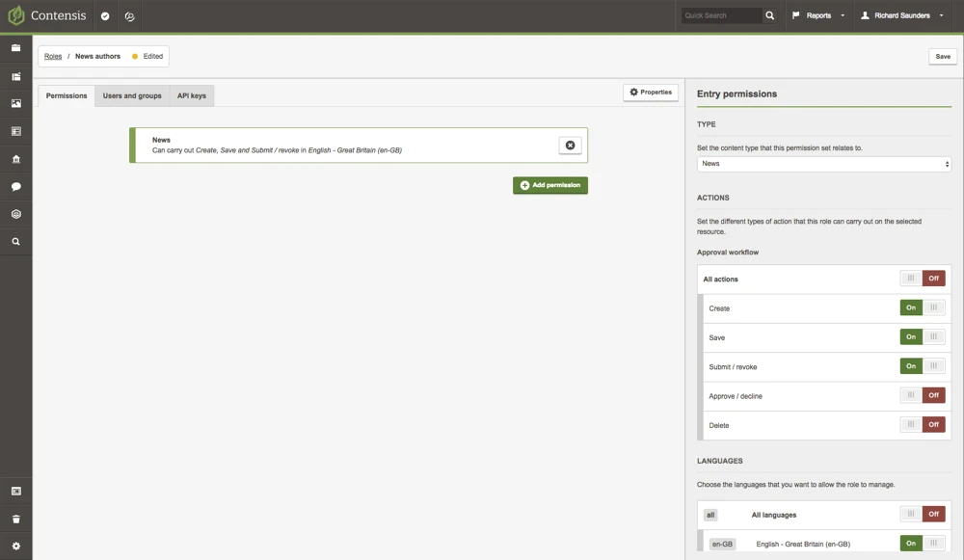Switch to the API keys tab

(x=191, y=95)
